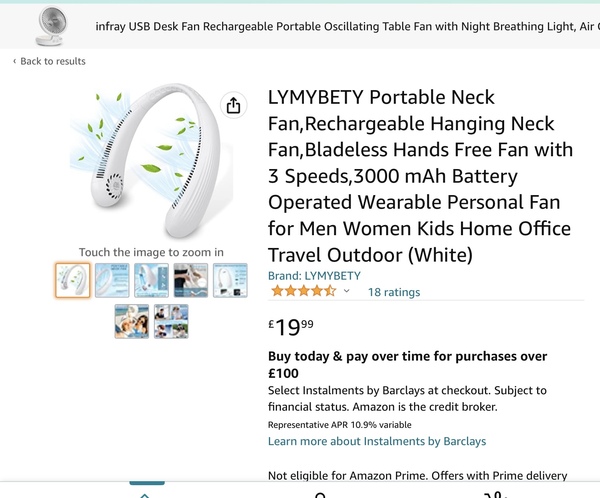
Task: Select the photo collage thumbnail
Action: pos(171,321)
